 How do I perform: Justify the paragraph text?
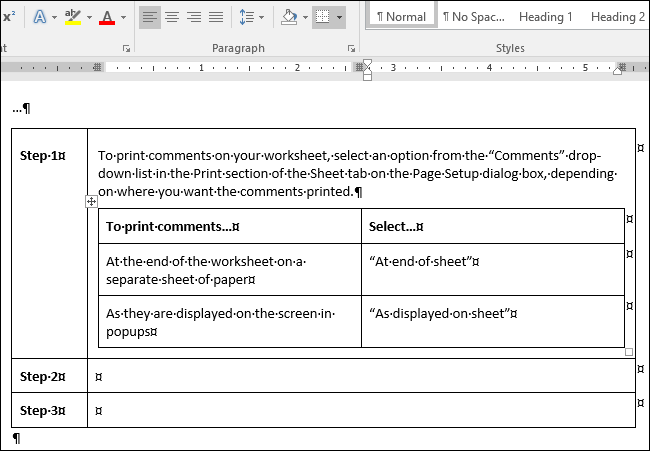(x=216, y=17)
